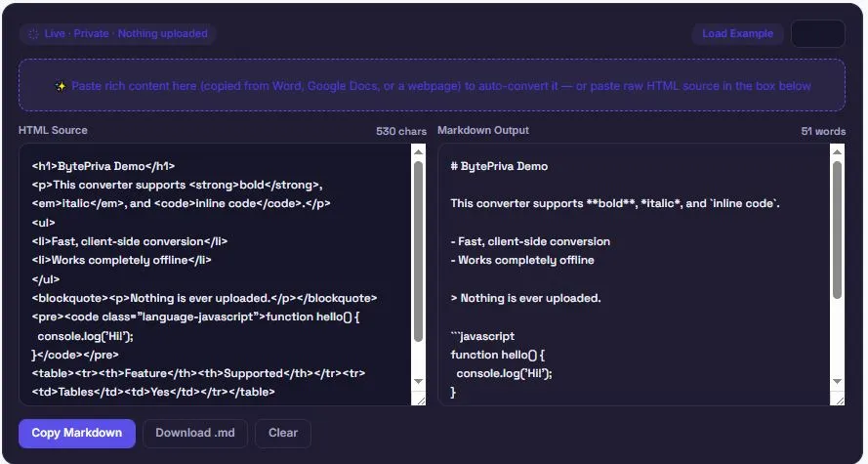
Task: Click the <li>Fast, client-side conversion</li> line
Action: tap(130, 241)
